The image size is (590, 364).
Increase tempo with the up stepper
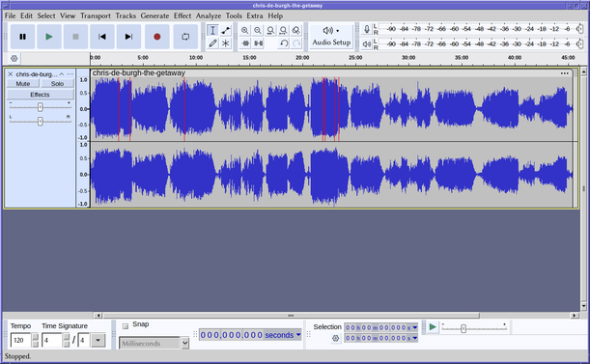[35, 337]
